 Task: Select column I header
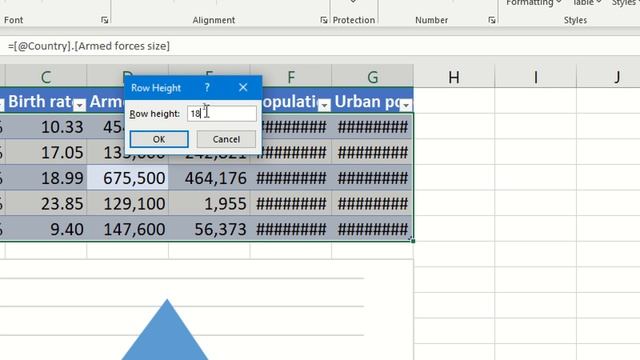click(x=536, y=76)
